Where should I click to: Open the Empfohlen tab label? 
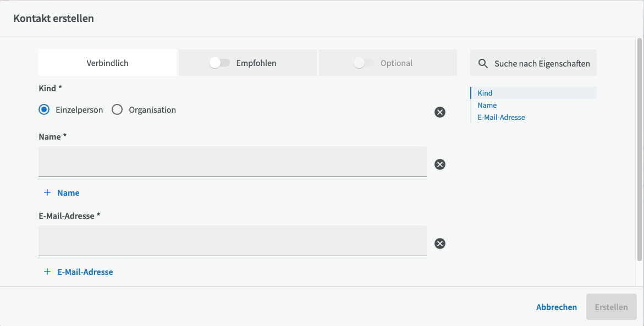(256, 63)
